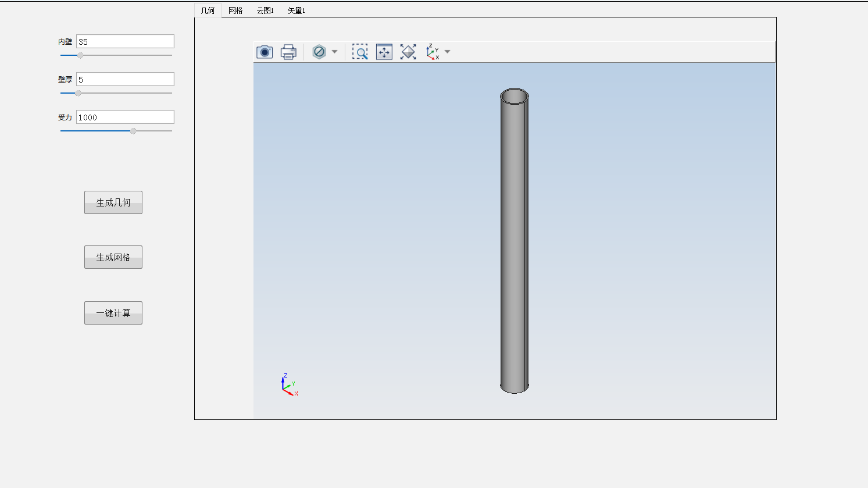Expand the view orientation dropdown arrow

click(x=447, y=52)
